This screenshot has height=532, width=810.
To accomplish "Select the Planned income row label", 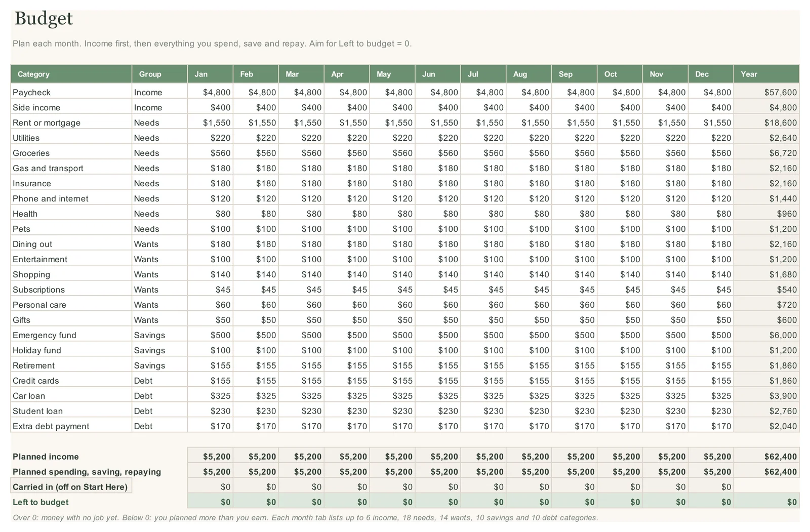I will click(46, 457).
